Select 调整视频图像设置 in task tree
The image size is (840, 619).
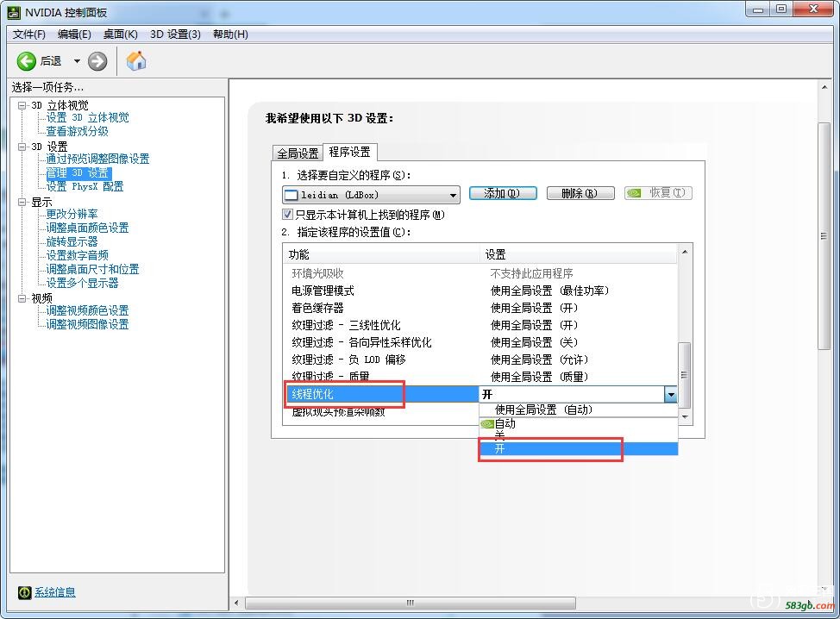tap(87, 324)
